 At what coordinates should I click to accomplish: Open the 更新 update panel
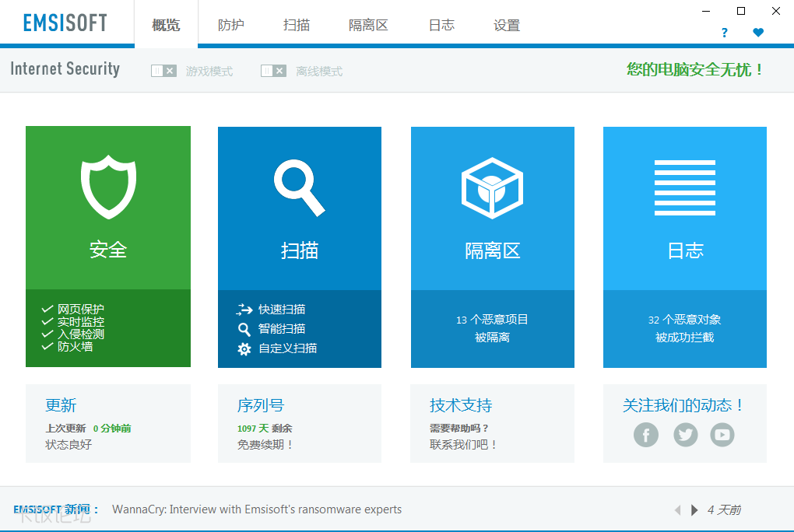pos(108,423)
